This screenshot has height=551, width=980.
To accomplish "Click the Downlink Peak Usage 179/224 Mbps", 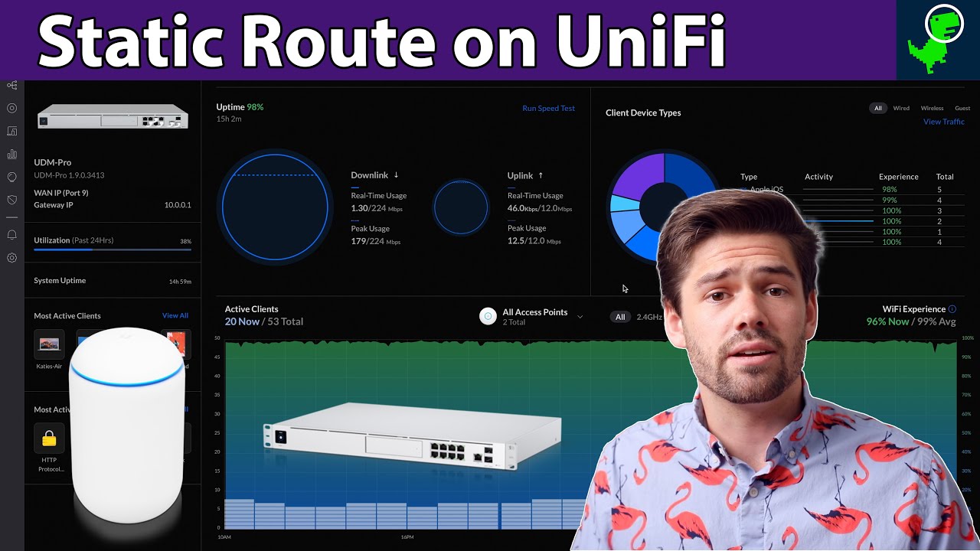I will pyautogui.click(x=376, y=242).
